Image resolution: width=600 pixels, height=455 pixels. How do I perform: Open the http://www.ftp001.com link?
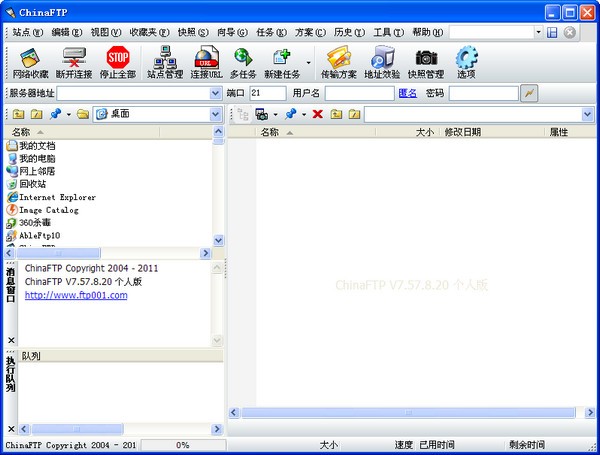pos(76,295)
